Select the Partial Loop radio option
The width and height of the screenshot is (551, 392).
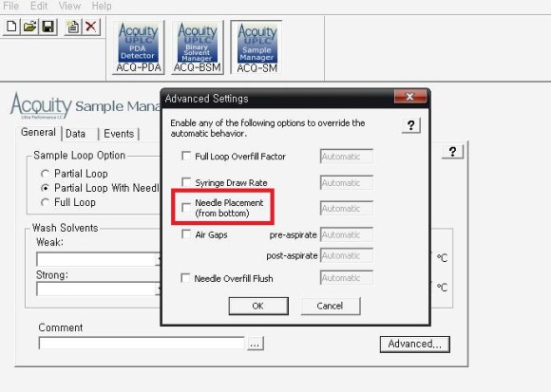(x=45, y=174)
